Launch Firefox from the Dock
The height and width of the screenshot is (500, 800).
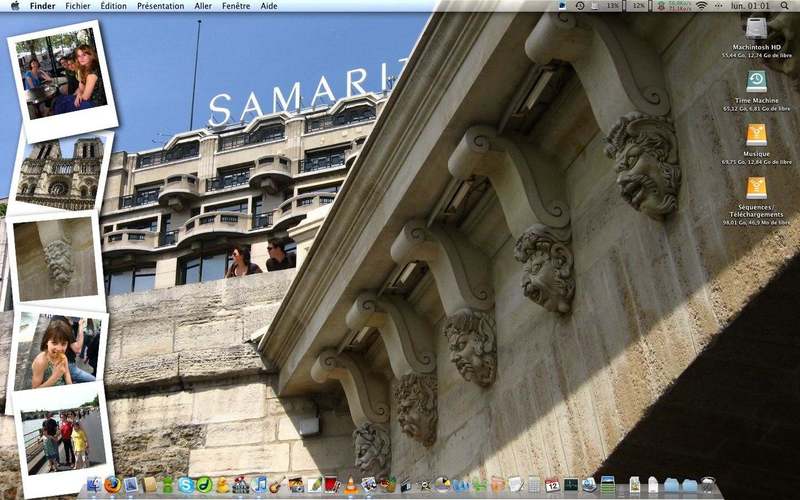tap(112, 485)
